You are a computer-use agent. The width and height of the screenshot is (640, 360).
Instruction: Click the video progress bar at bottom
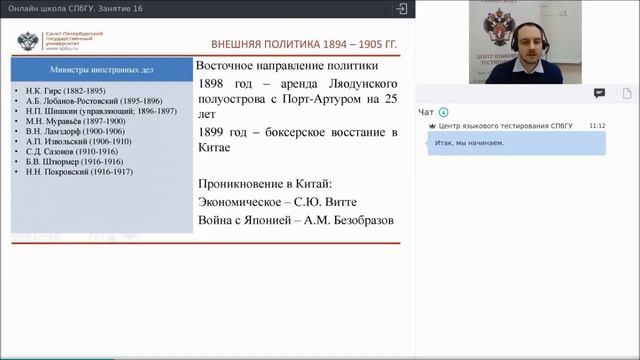tap(320, 358)
